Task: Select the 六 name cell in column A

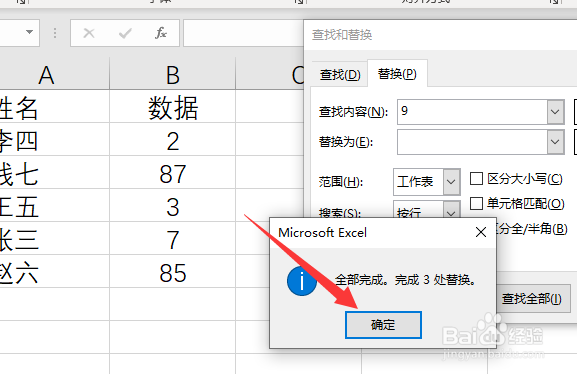Action: click(54, 272)
